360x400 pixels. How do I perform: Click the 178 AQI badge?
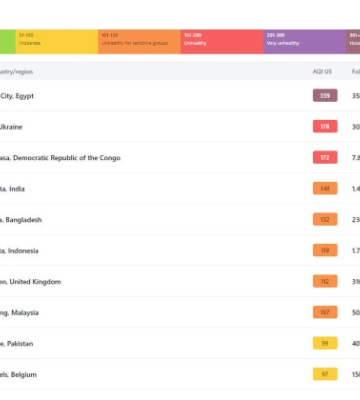(x=325, y=127)
